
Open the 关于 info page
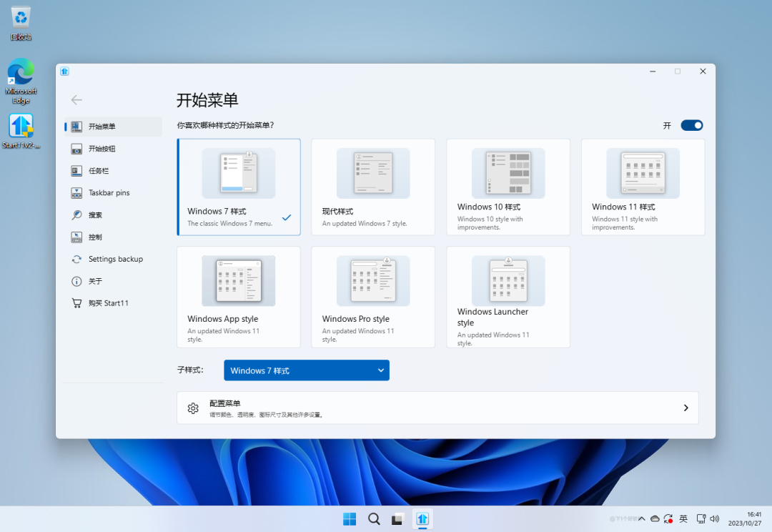[94, 282]
